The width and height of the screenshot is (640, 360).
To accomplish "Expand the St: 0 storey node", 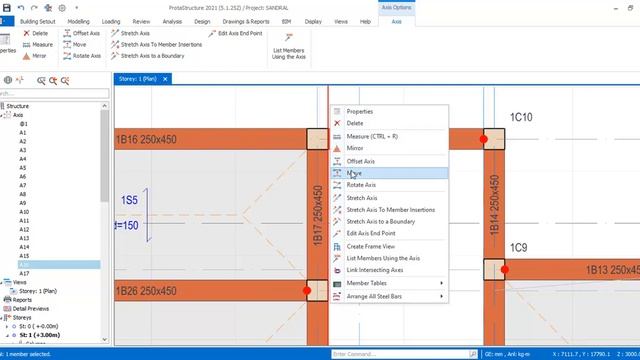I will [x=7, y=327].
